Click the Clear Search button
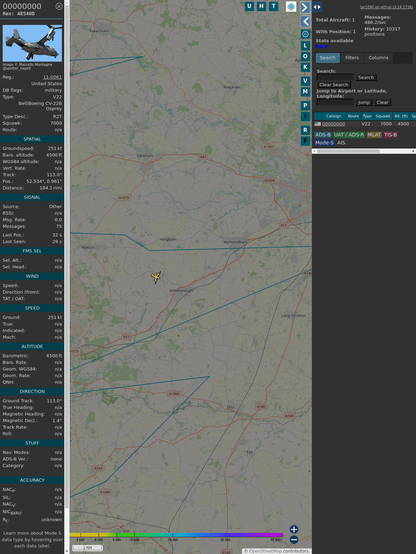The height and width of the screenshot is (554, 416). point(334,84)
